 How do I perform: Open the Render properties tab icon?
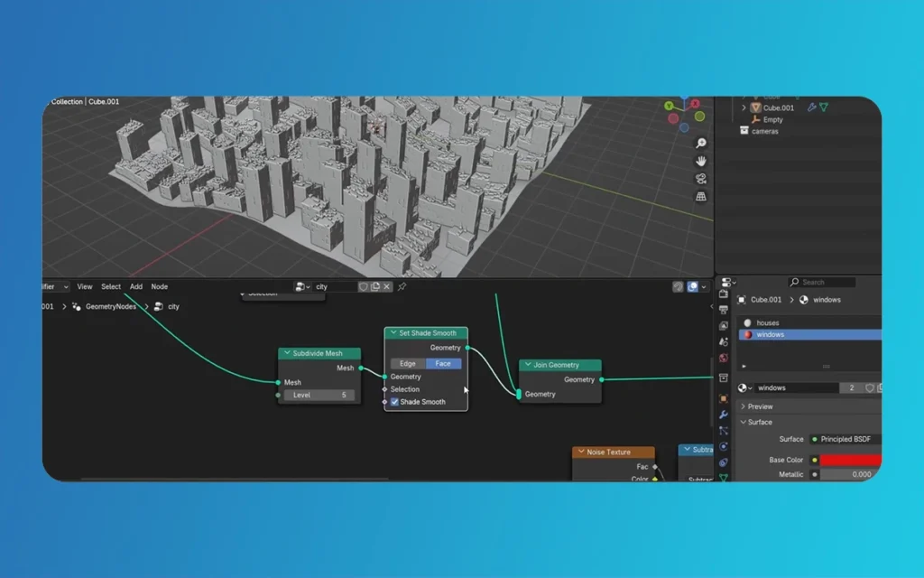pos(724,294)
